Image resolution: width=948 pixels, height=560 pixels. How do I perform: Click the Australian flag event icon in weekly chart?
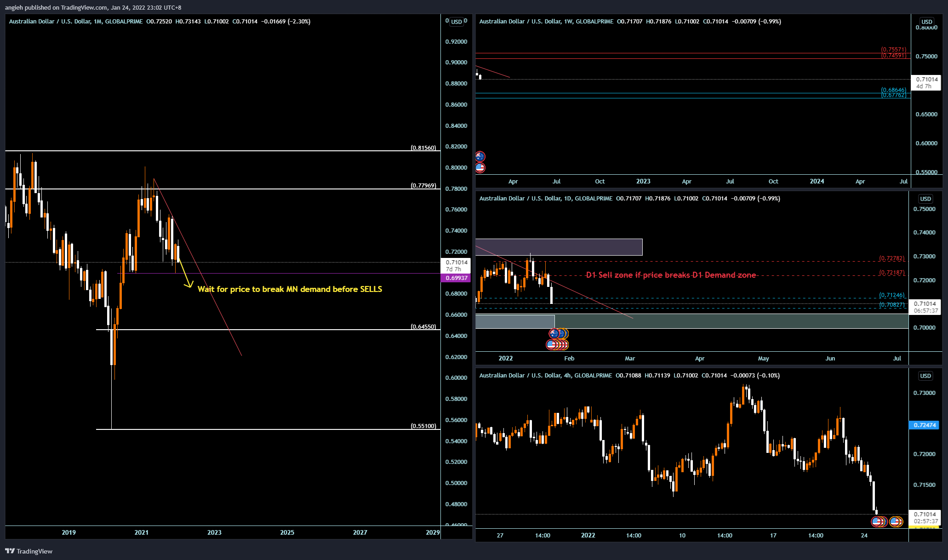[x=480, y=157]
